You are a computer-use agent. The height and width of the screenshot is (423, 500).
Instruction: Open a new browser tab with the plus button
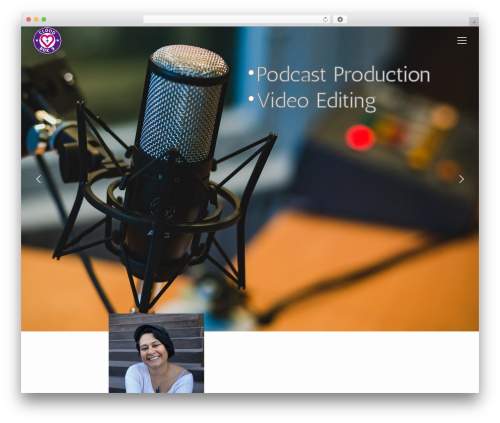(474, 22)
